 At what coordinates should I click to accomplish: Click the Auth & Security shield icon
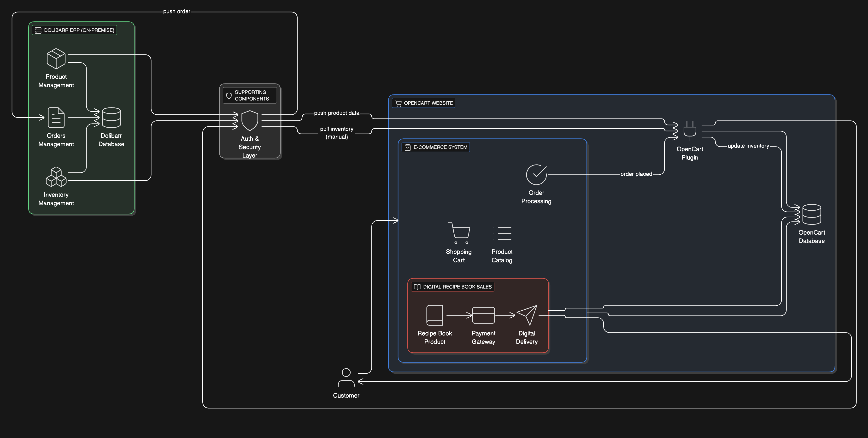pos(250,120)
